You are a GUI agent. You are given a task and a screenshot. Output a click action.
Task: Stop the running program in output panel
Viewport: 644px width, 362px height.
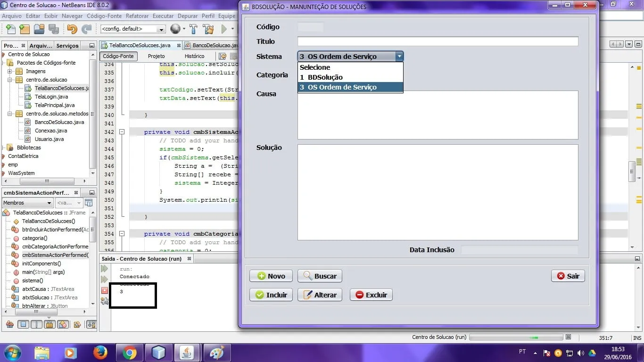(x=105, y=290)
